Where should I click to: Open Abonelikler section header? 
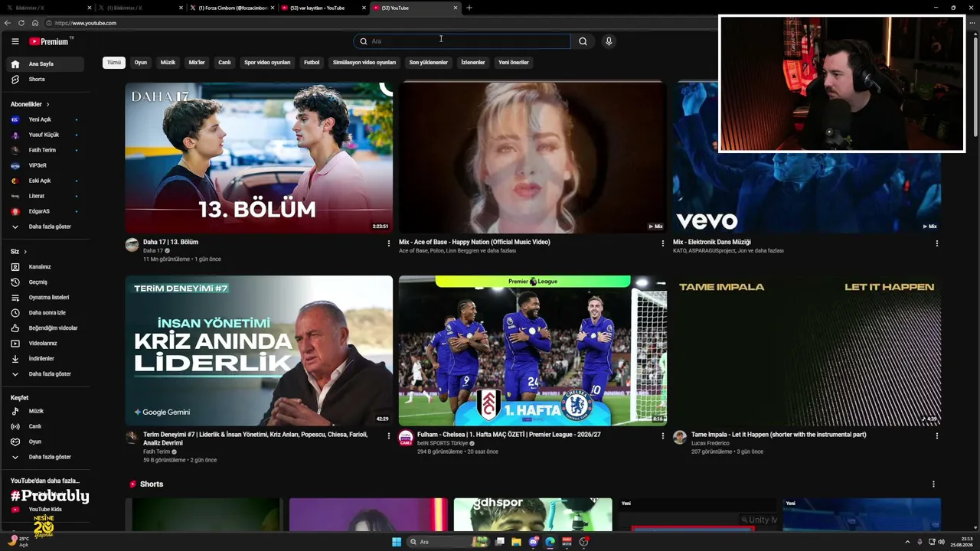[30, 104]
